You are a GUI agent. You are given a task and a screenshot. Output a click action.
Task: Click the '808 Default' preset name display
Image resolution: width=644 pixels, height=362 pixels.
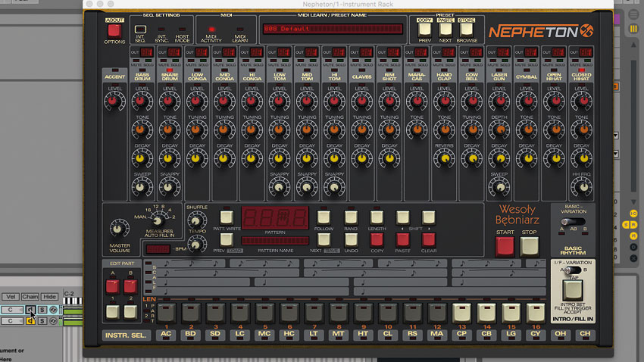coord(333,29)
